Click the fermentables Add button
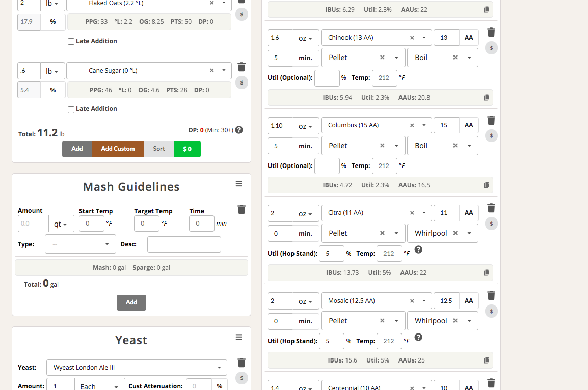Image resolution: width=588 pixels, height=390 pixels. coord(77,149)
